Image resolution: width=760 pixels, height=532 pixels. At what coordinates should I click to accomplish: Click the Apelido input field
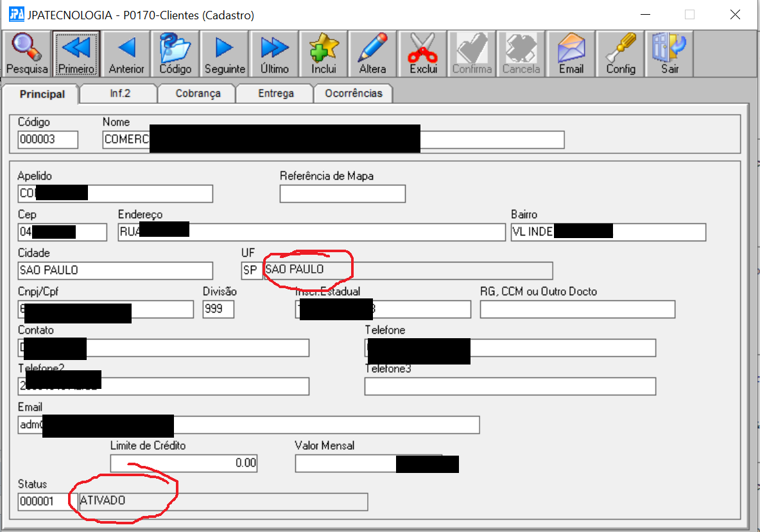[x=116, y=193]
